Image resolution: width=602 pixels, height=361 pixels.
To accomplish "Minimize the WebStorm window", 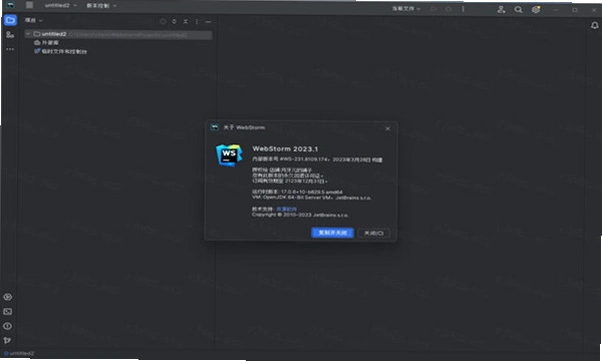I will pos(556,10).
